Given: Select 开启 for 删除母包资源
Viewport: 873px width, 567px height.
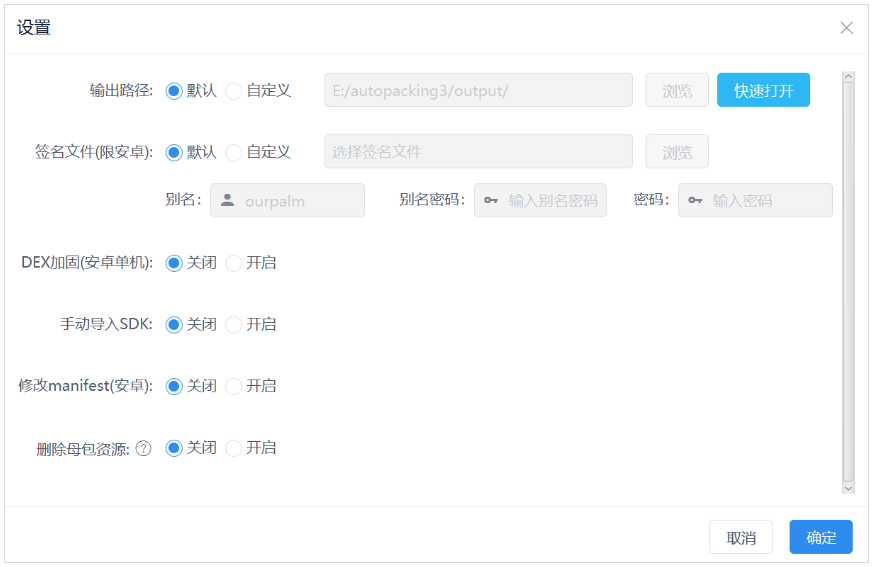Looking at the screenshot, I should coord(234,448).
